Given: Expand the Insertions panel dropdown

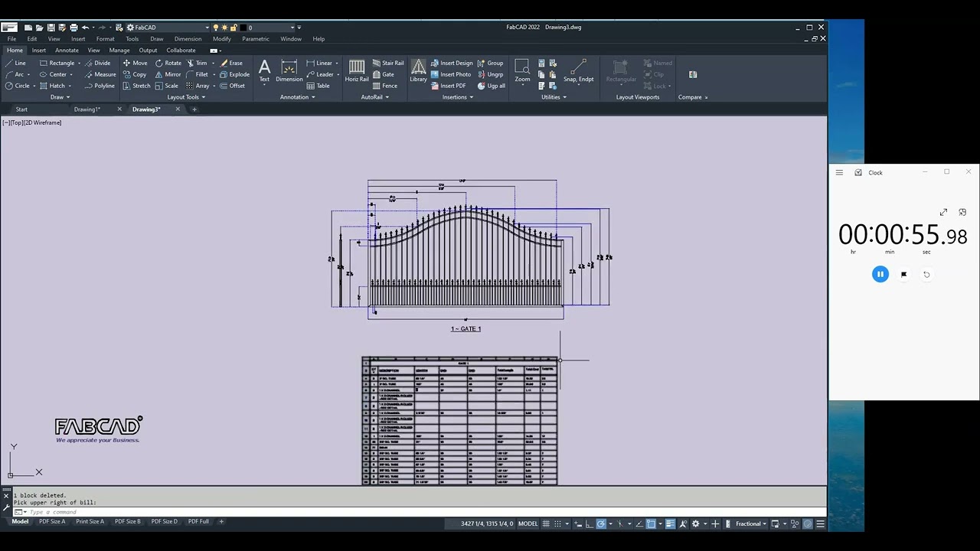Looking at the screenshot, I should pyautogui.click(x=458, y=97).
